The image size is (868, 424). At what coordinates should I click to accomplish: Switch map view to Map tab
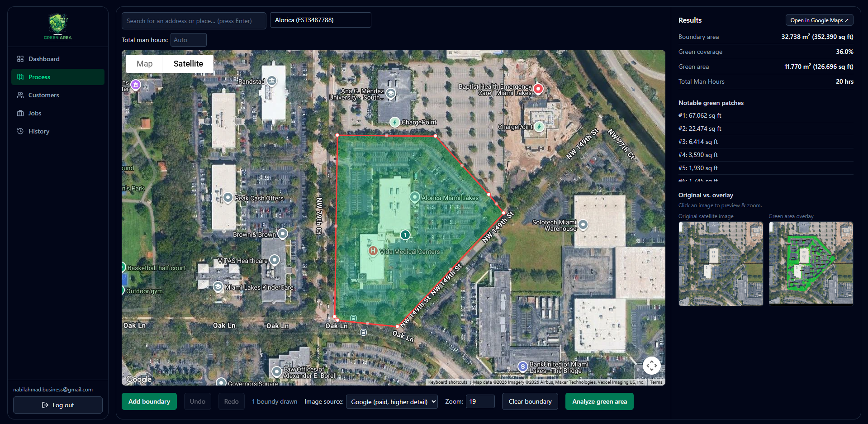pos(145,64)
